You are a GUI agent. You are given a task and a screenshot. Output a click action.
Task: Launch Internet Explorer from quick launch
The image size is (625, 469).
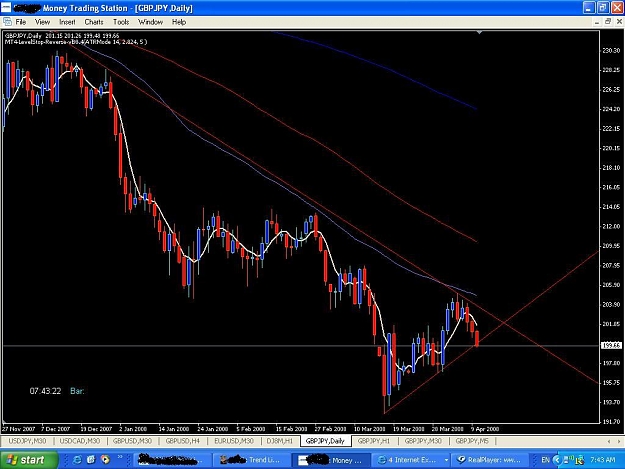point(77,460)
